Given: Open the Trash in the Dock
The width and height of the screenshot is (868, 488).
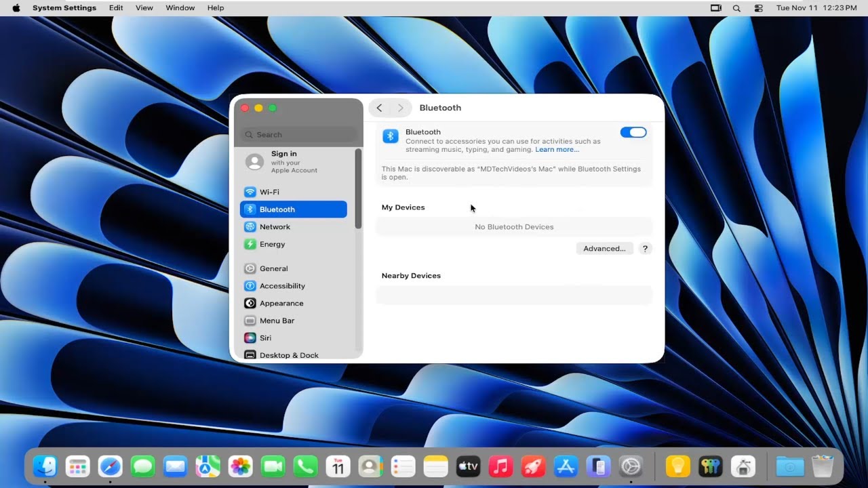Looking at the screenshot, I should (823, 466).
